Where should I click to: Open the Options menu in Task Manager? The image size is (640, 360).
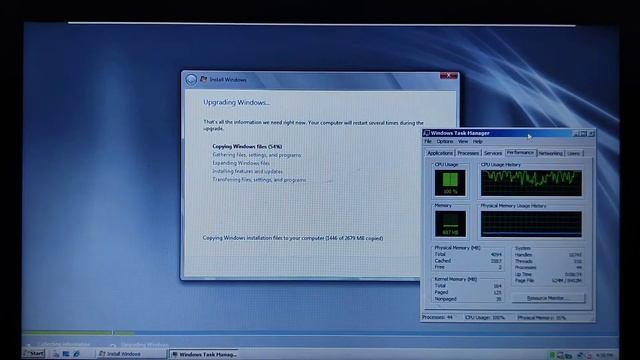pos(444,141)
